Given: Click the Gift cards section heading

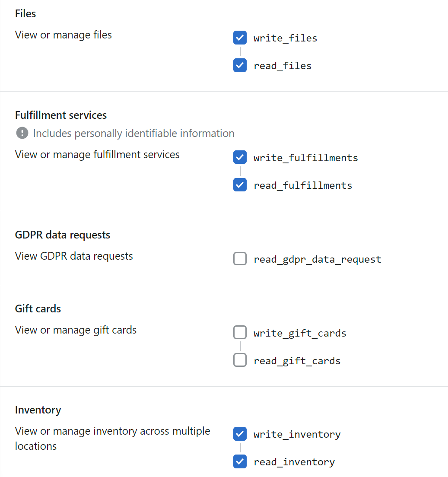Looking at the screenshot, I should [x=38, y=309].
